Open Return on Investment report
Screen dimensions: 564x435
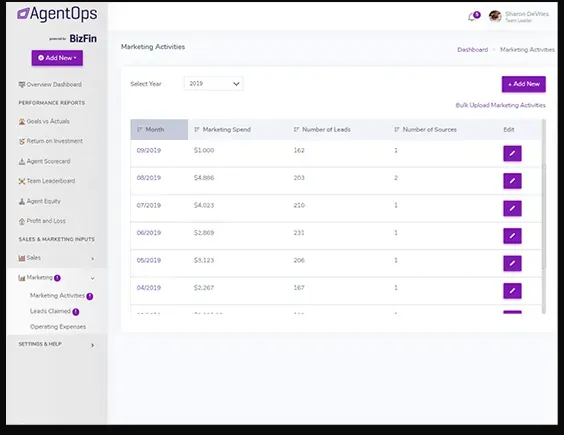[55, 141]
